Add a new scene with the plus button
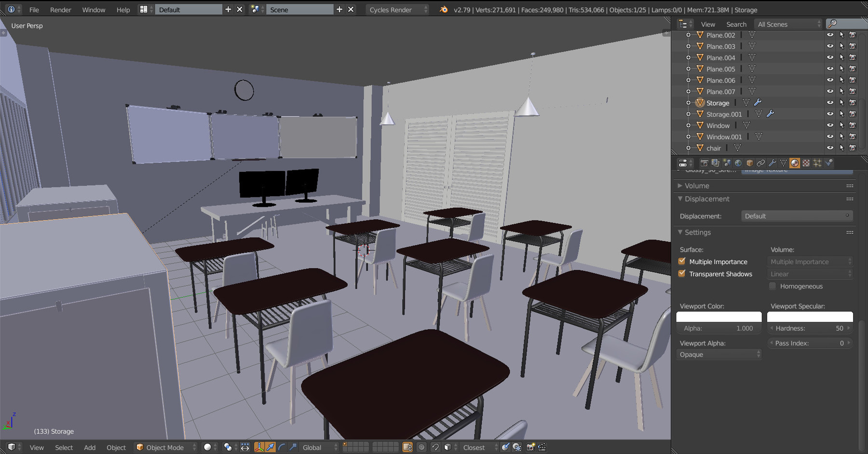Viewport: 868px width, 454px height. tap(339, 9)
